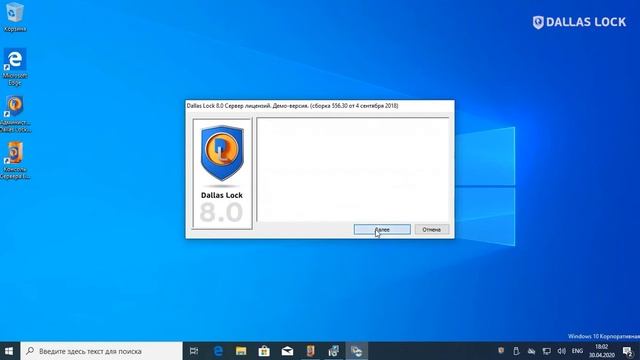
Task: Open Mail app from taskbar
Action: click(x=287, y=351)
